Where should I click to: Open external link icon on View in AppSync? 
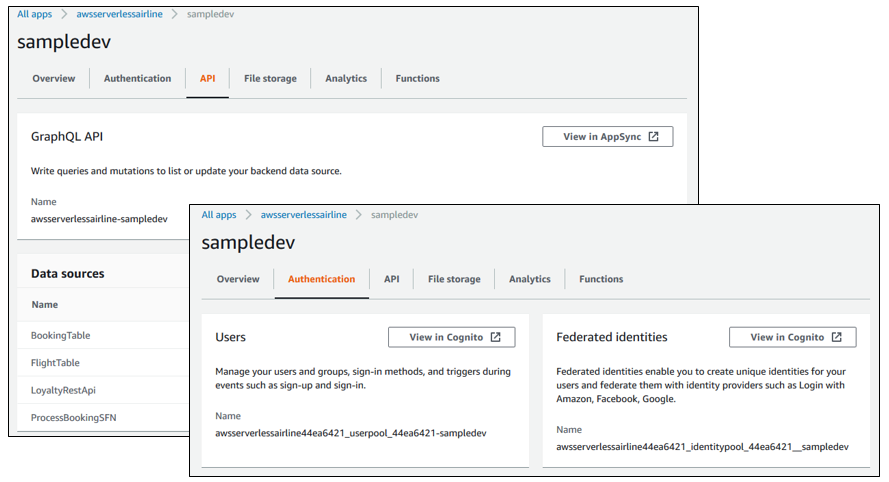pyautogui.click(x=654, y=137)
